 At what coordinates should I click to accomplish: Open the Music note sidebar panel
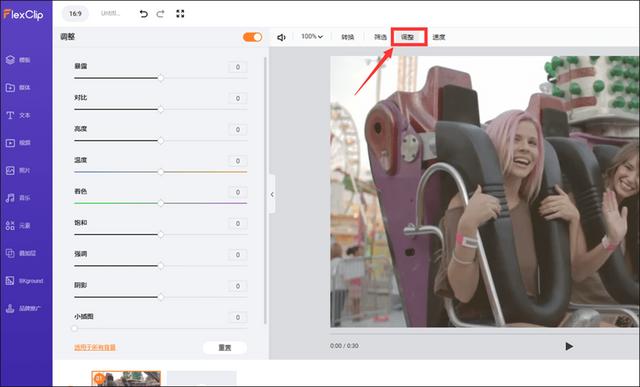[18, 198]
